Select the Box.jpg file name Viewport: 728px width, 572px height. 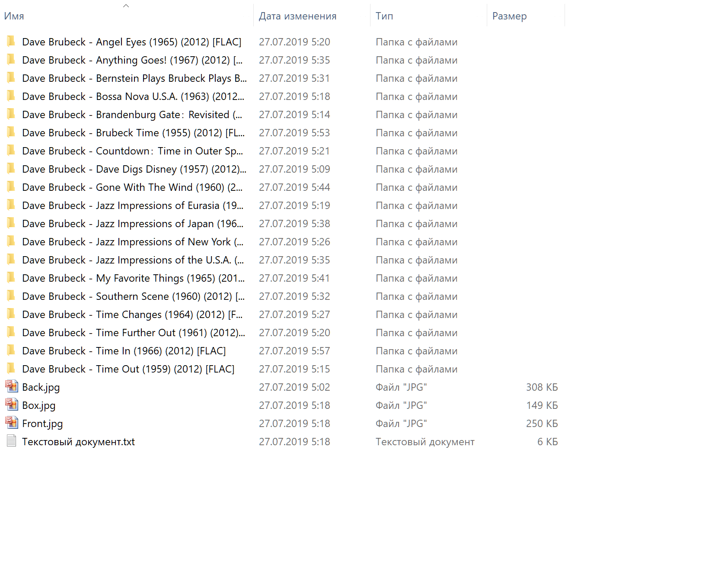39,405
